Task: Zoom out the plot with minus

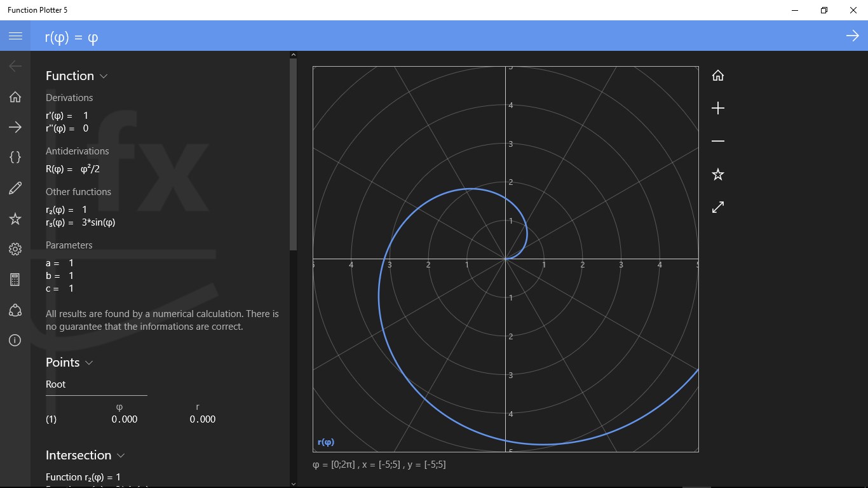Action: [x=718, y=141]
